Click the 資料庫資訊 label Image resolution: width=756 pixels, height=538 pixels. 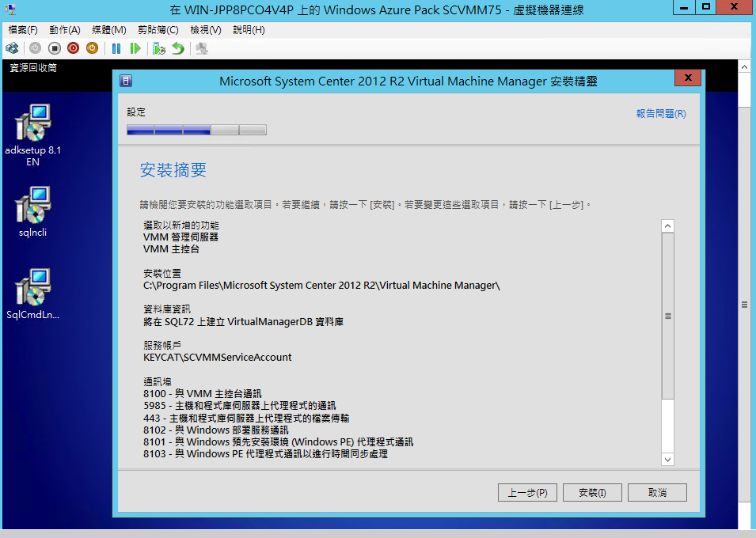click(167, 309)
